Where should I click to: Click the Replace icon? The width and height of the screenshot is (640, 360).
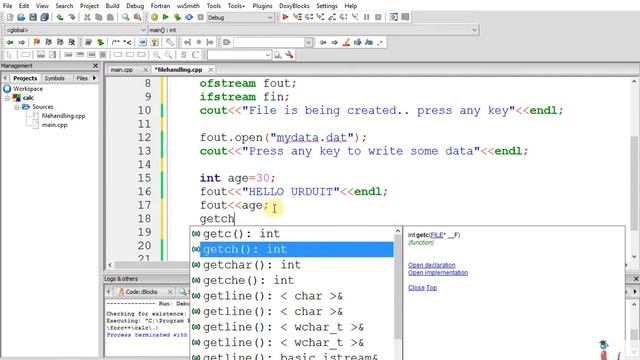pos(137,17)
